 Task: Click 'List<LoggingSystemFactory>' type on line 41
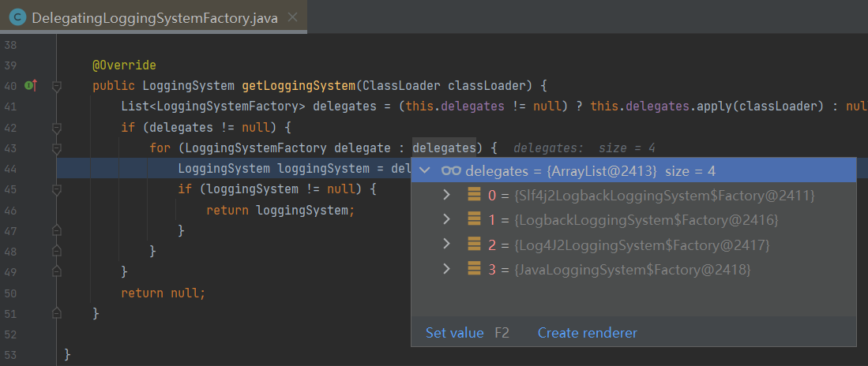point(213,106)
